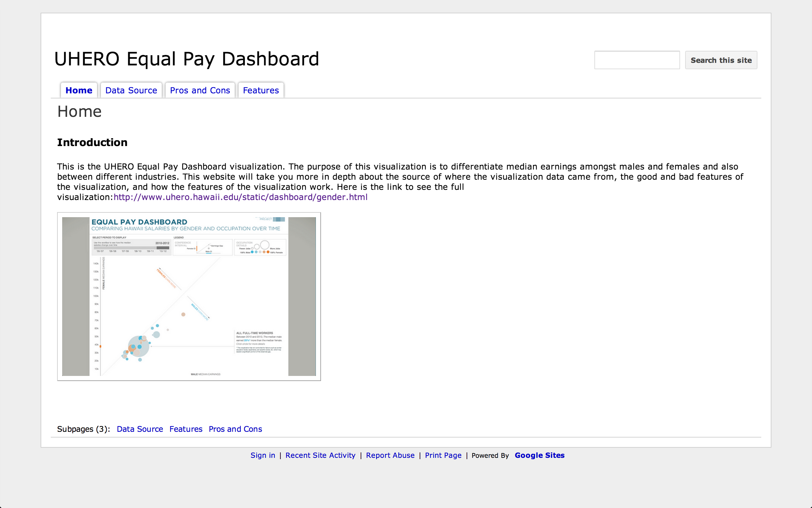This screenshot has width=812, height=508.
Task: View Recent Site Activity
Action: pos(320,455)
